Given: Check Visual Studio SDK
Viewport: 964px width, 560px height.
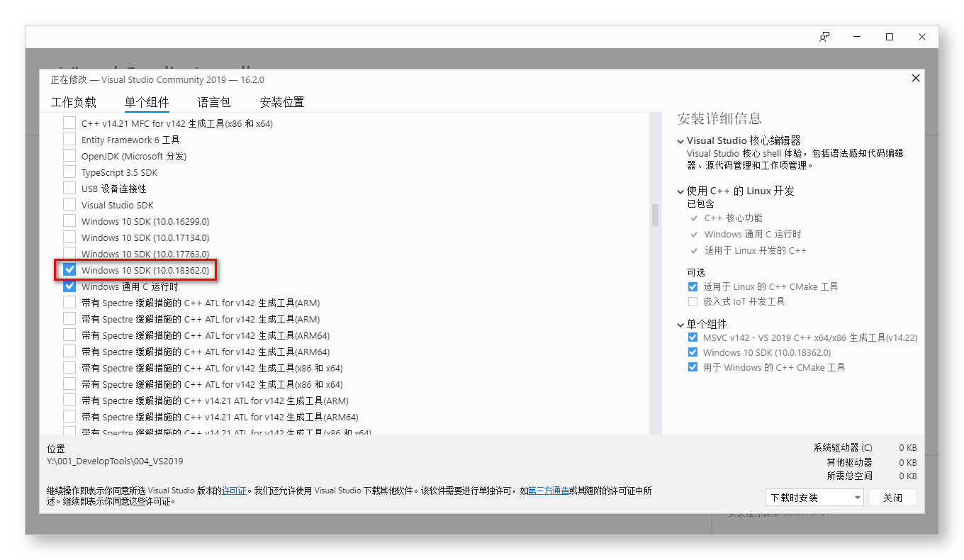Looking at the screenshot, I should (x=69, y=204).
